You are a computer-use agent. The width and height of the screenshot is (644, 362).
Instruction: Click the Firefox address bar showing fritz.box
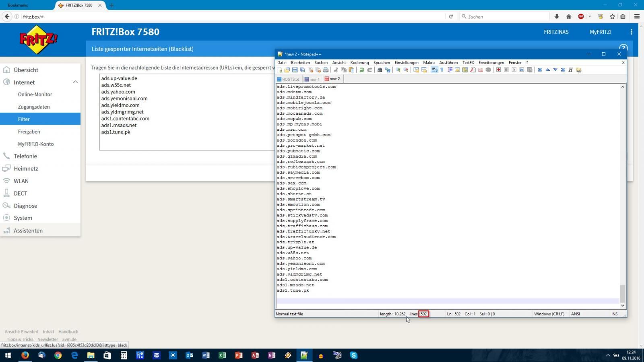tap(233, 16)
